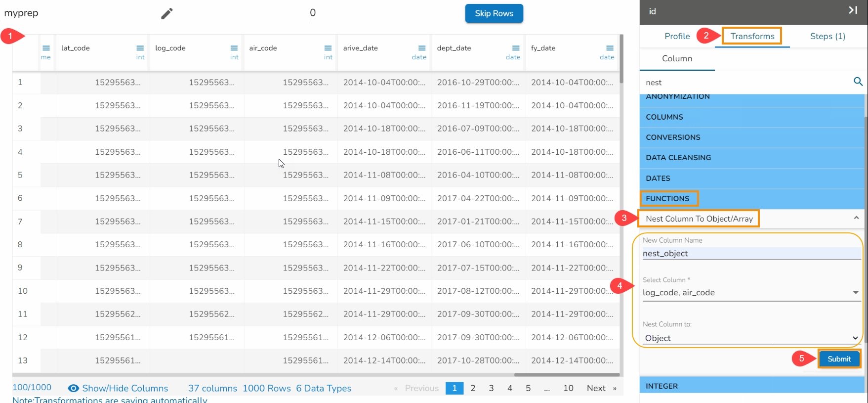Click the New Column Name input field
This screenshot has width=868, height=403.
[751, 253]
